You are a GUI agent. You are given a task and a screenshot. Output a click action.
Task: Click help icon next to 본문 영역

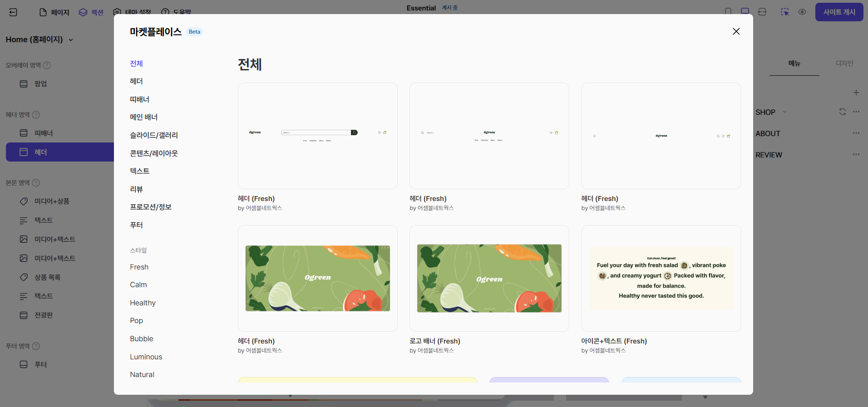click(x=36, y=183)
